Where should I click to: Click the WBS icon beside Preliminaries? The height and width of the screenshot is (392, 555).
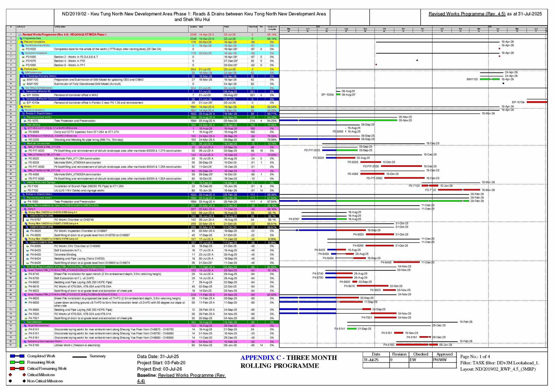tap(22, 69)
